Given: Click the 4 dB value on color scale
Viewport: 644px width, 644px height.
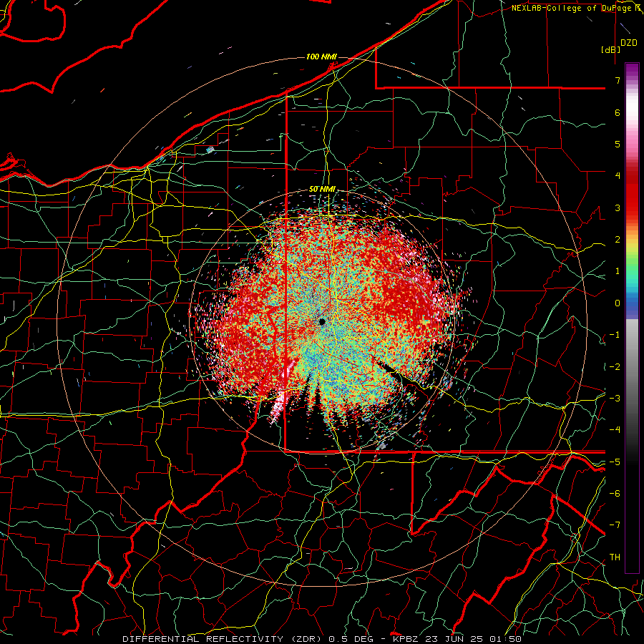Looking at the screenshot, I should 618,176.
